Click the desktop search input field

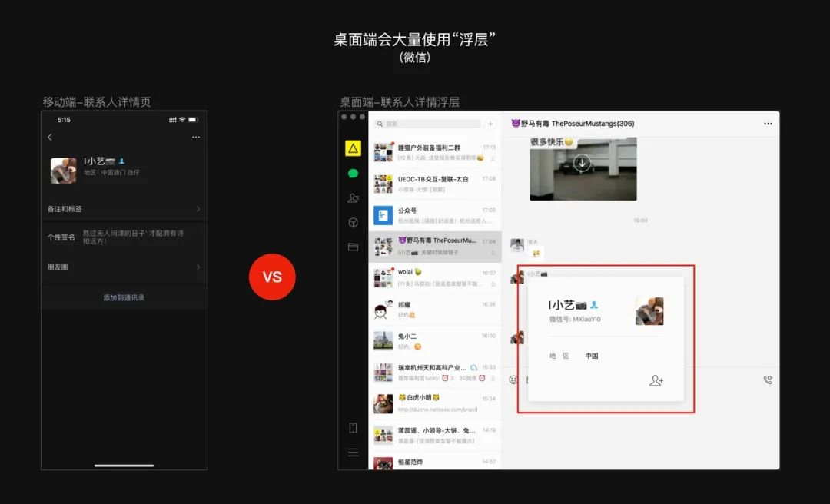tap(427, 124)
